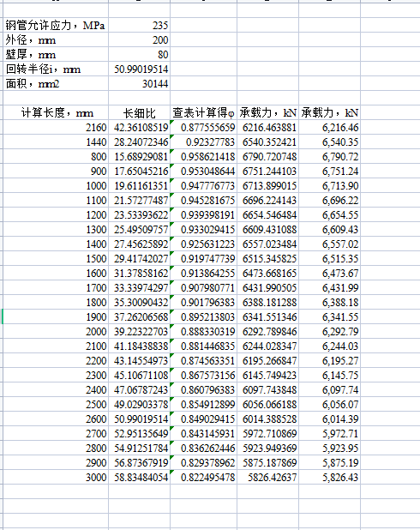This screenshot has height=530, width=420.
Task: Click the cell with 5826.42637
Action: tap(268, 477)
